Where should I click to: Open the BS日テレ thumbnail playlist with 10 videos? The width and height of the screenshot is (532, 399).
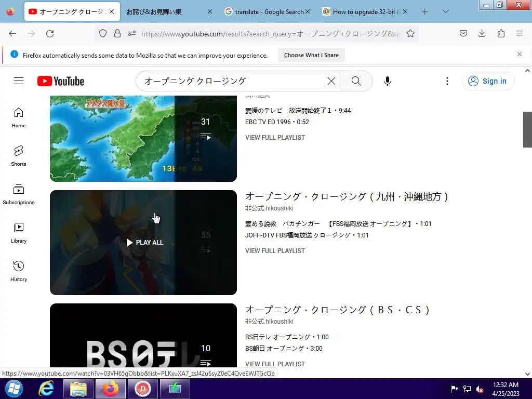pos(143,335)
